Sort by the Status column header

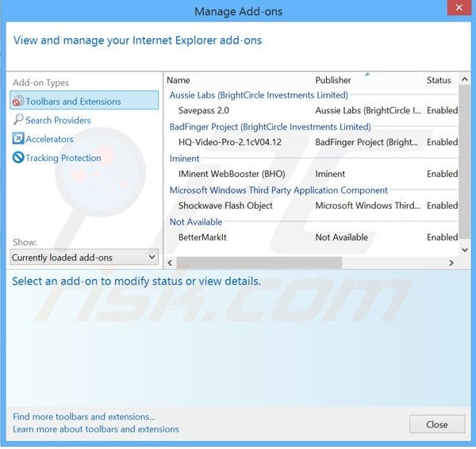pyautogui.click(x=440, y=80)
